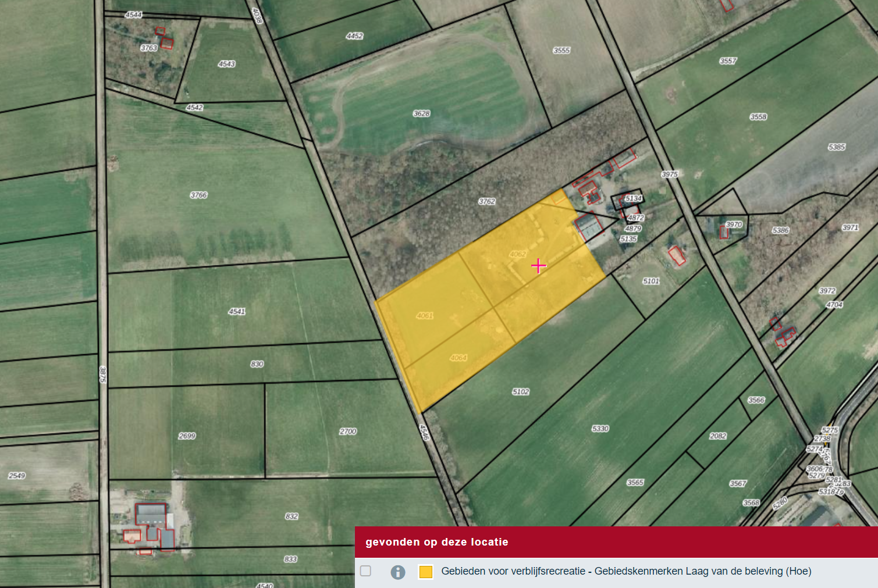878x588 pixels.
Task: Click parcel label 2549
Action: (17, 476)
